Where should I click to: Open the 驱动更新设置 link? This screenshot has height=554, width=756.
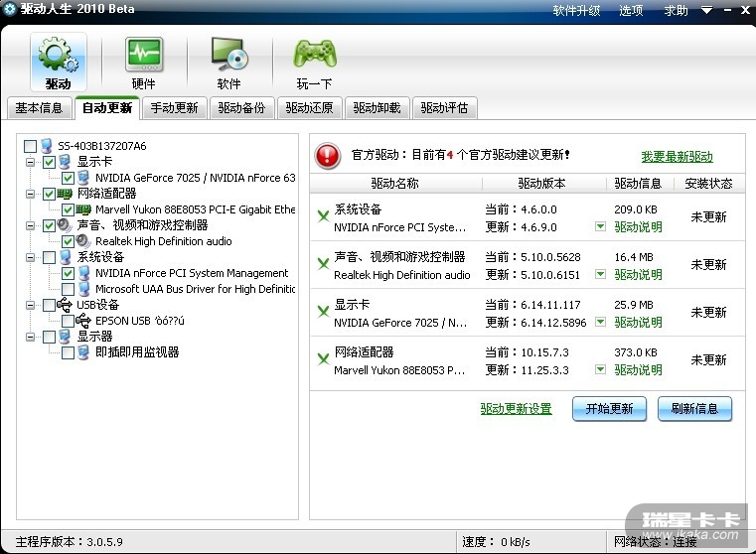point(516,409)
